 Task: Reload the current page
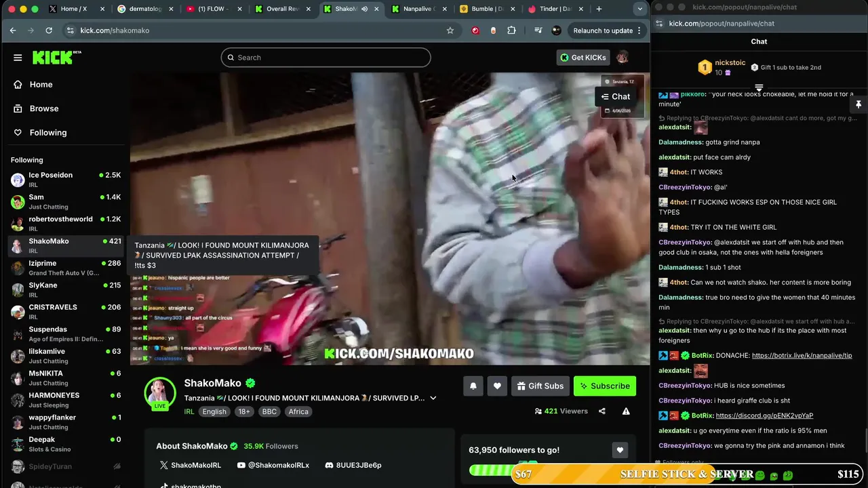49,30
